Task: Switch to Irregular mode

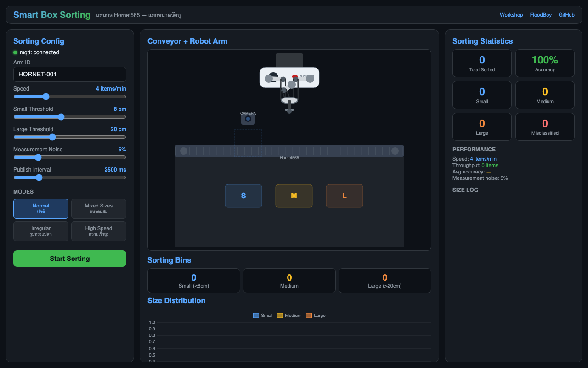Action: coord(41,231)
